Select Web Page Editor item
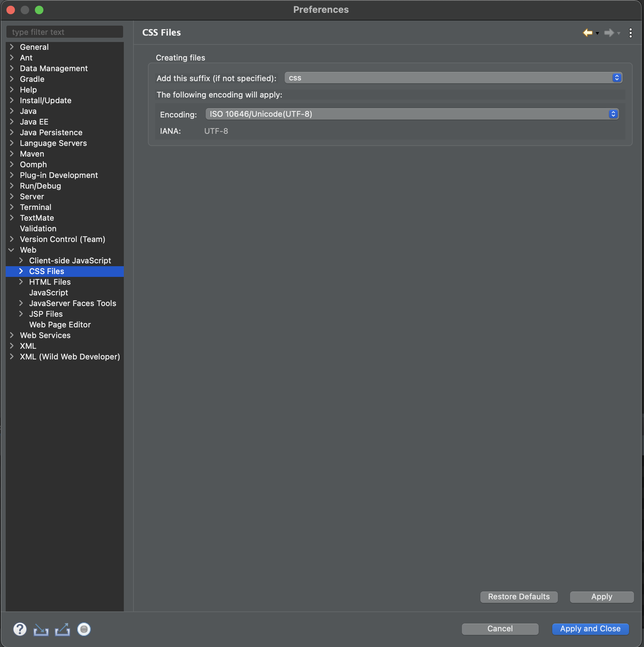This screenshot has height=647, width=644. point(60,325)
